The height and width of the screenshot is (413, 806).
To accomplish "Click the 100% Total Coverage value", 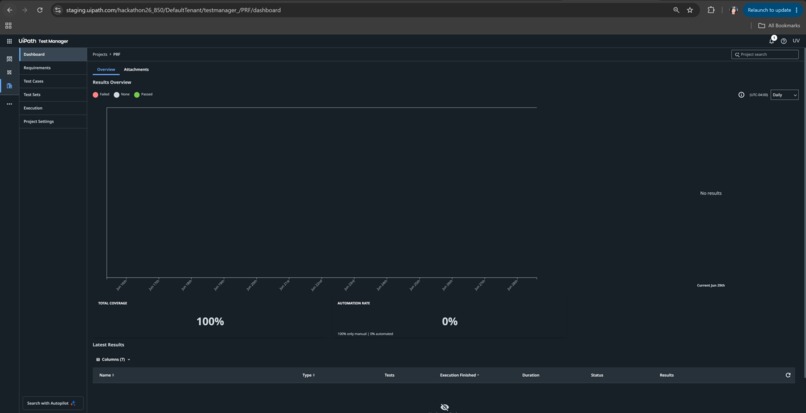I will (210, 321).
